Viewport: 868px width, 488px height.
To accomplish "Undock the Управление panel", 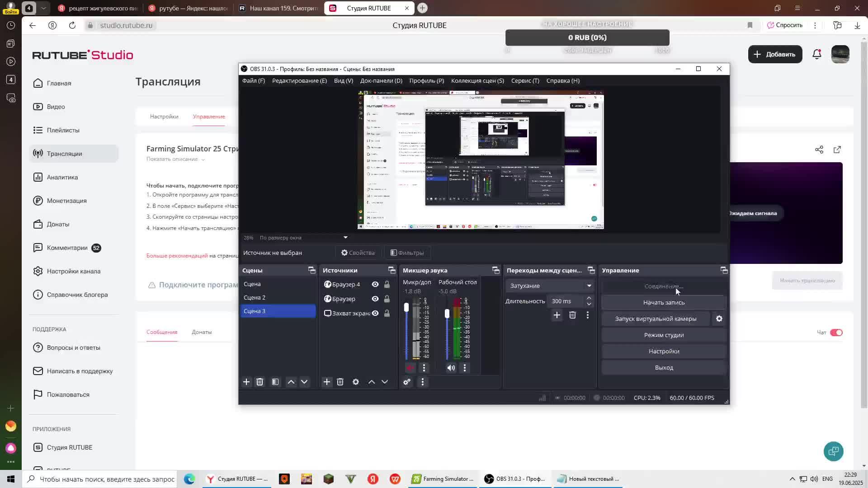I will point(724,270).
